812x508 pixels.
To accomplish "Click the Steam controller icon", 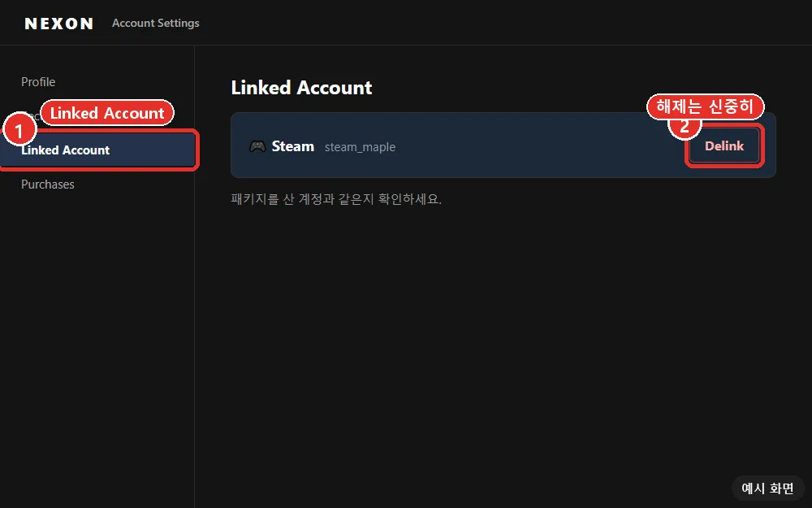I will [257, 146].
